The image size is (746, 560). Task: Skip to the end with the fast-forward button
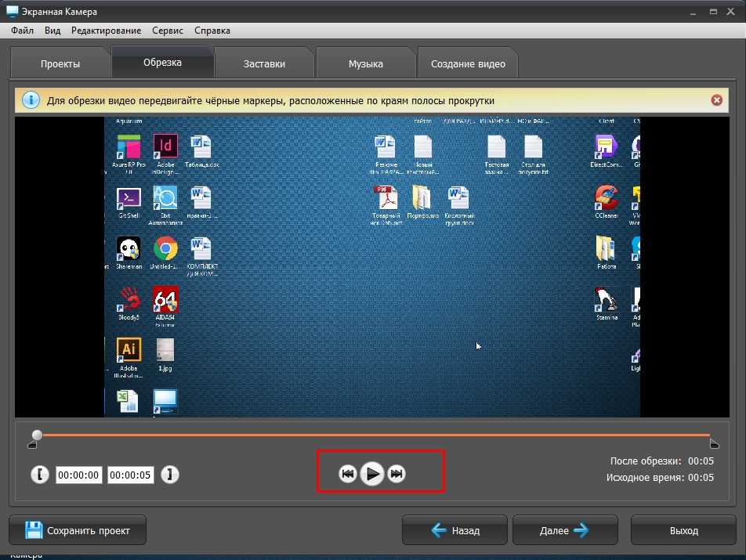[397, 474]
